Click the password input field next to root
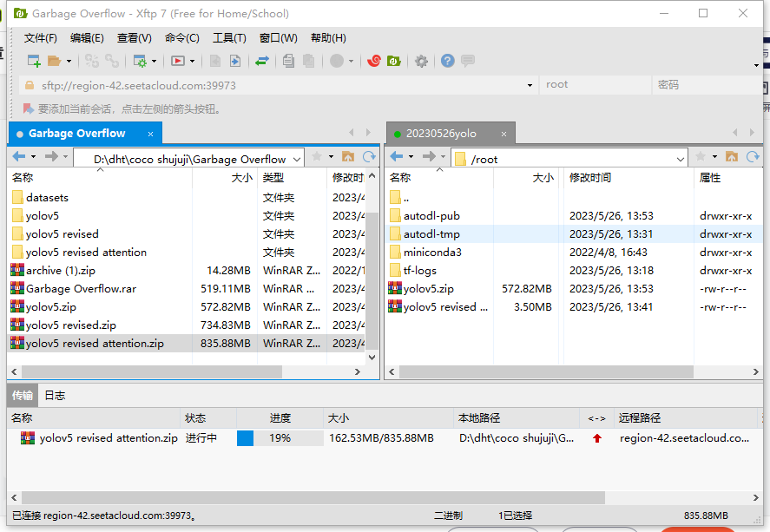 click(703, 85)
